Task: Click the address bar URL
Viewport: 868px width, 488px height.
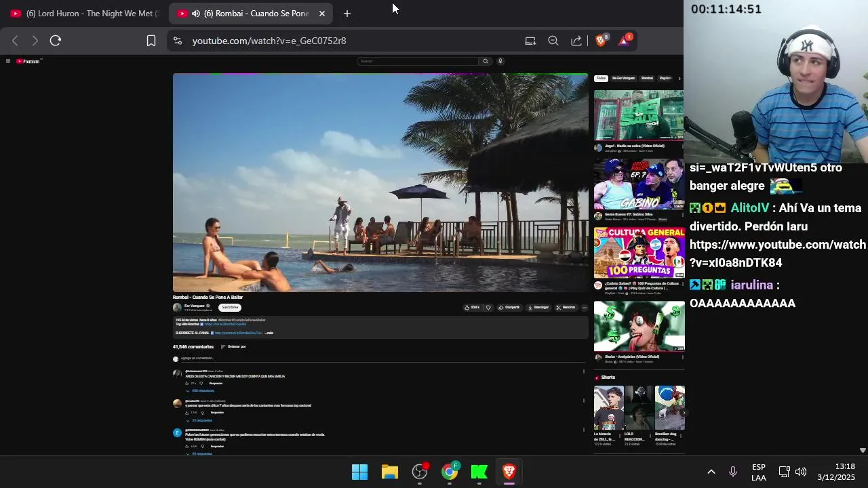Action: [269, 41]
